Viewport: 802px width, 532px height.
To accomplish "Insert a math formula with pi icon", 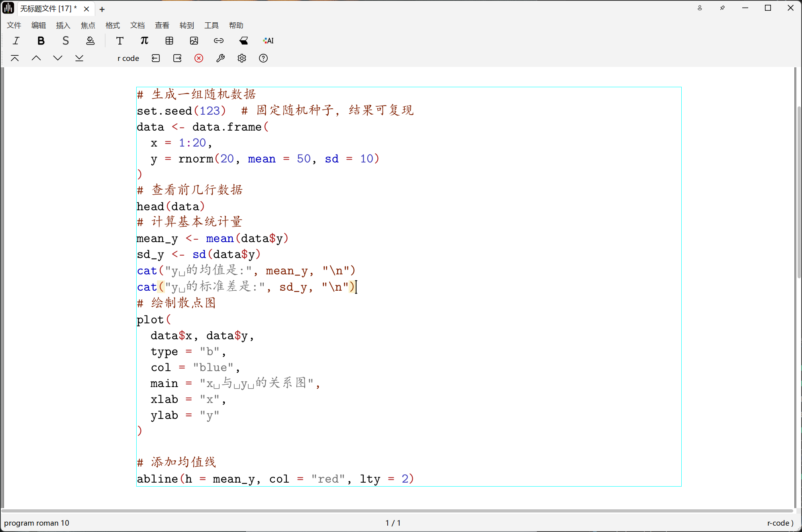I will tap(144, 41).
